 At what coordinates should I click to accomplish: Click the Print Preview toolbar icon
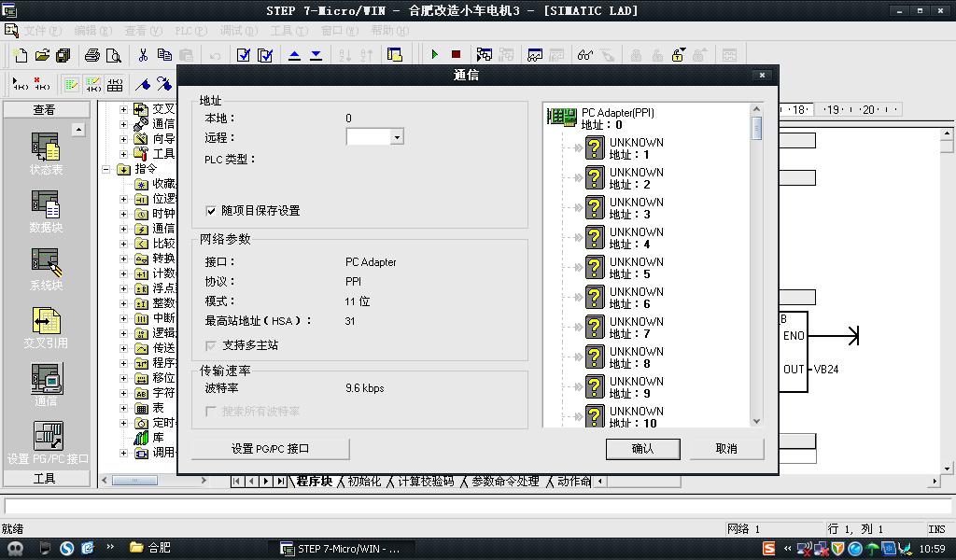(114, 55)
